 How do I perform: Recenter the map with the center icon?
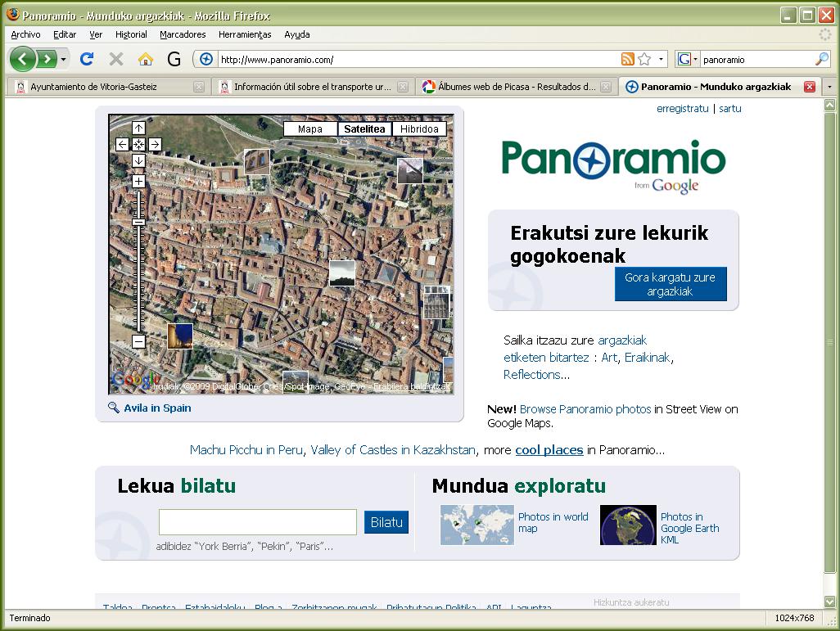138,144
